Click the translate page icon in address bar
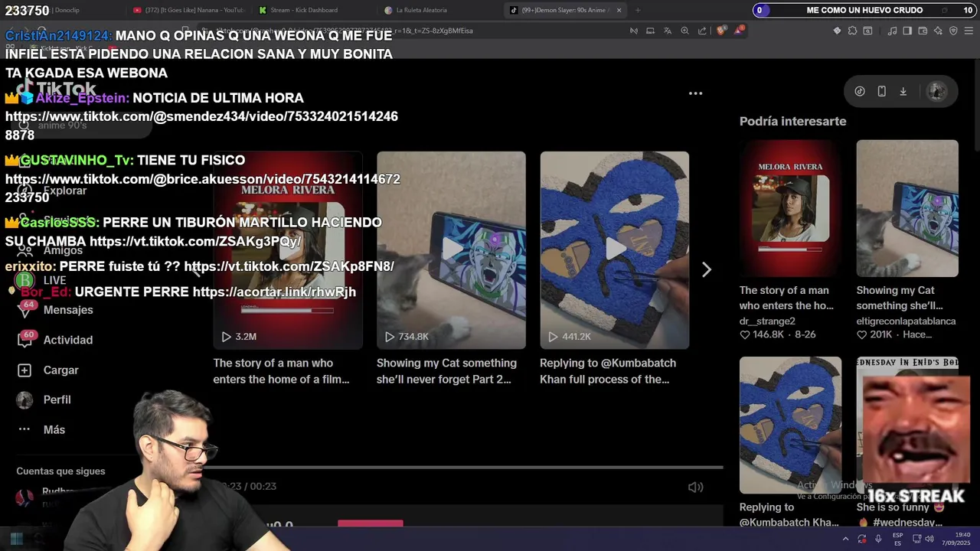This screenshot has width=980, height=551. click(x=668, y=31)
